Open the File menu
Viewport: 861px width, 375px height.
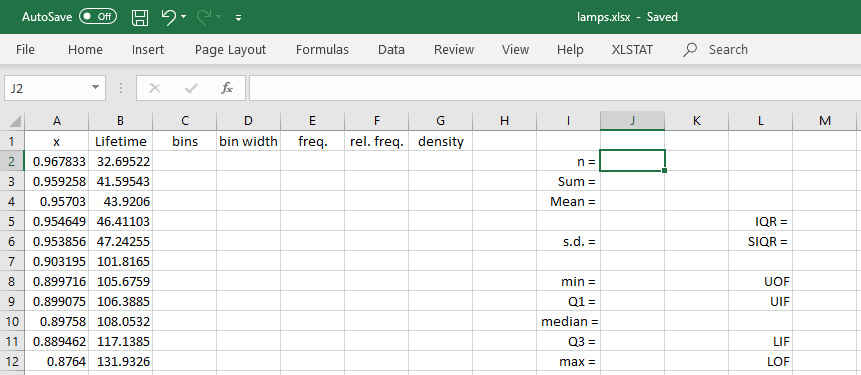25,50
